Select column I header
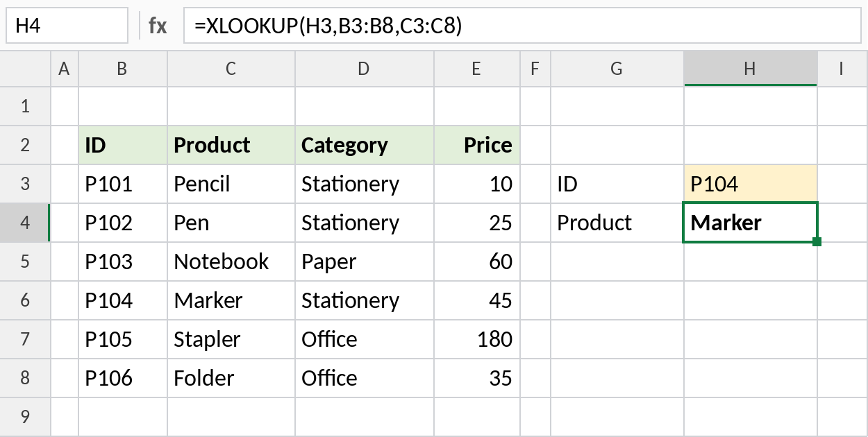 coord(842,69)
